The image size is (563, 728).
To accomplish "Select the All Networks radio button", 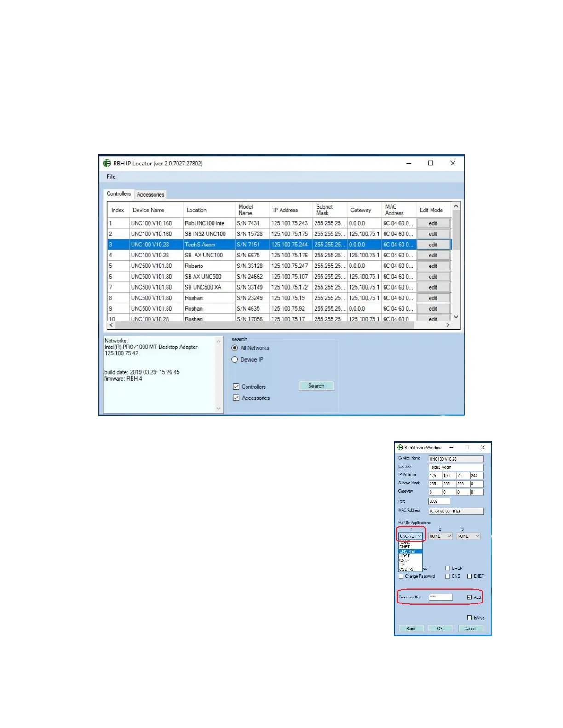I will click(x=235, y=348).
